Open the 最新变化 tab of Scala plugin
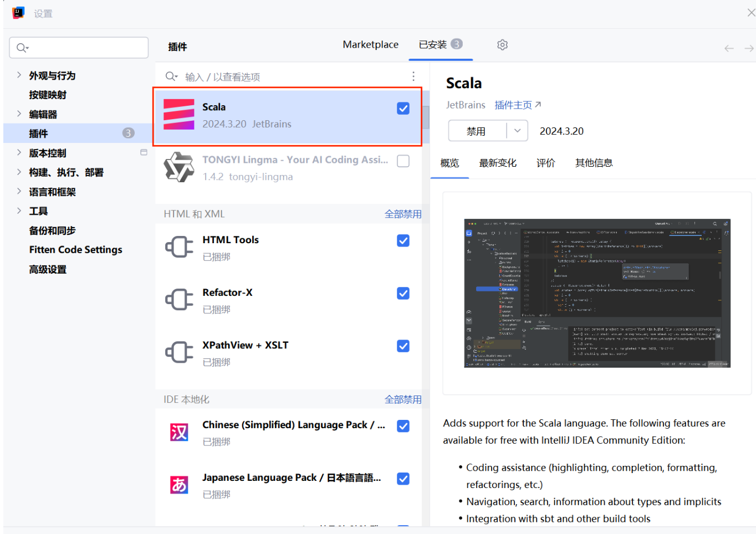Viewport: 756px width, 534px height. [x=497, y=163]
